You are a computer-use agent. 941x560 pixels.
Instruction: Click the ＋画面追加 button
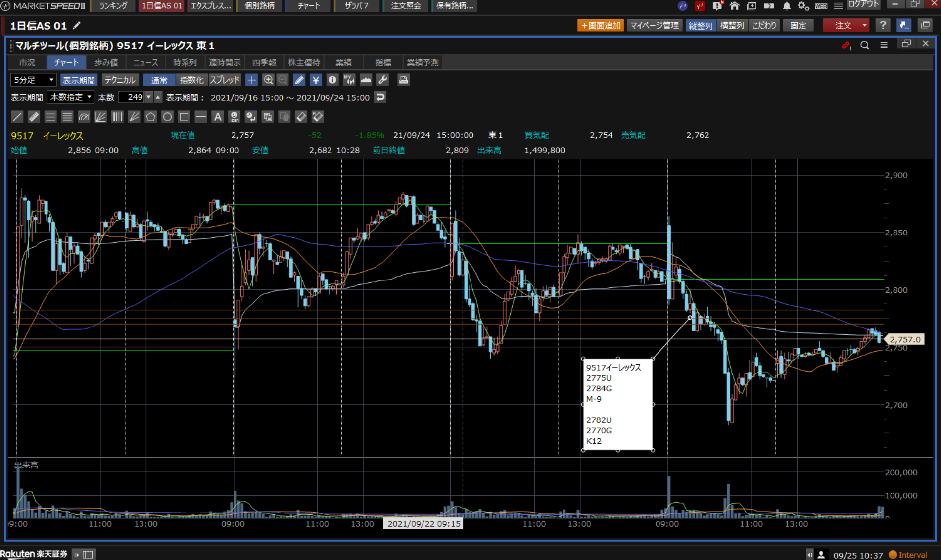[x=600, y=25]
